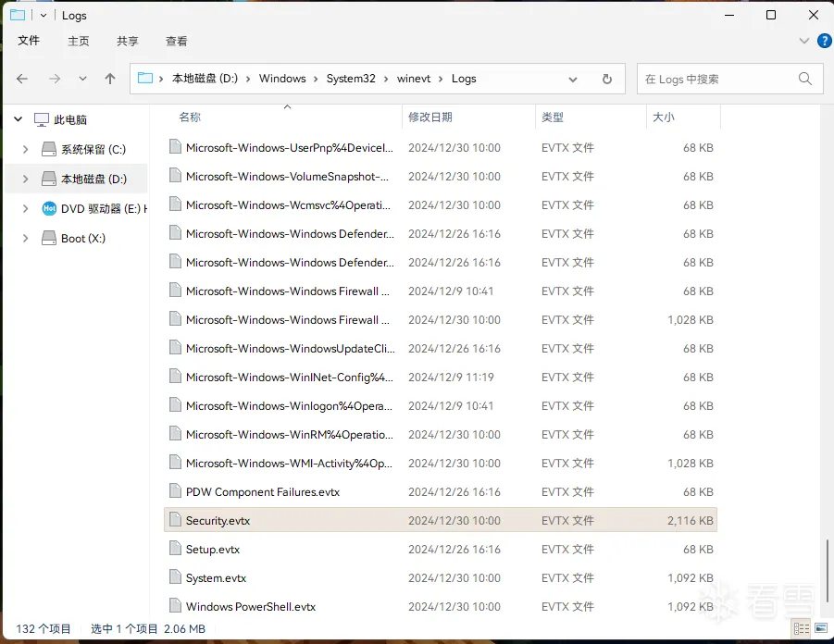Expand the ribbon with the chevron
834x644 pixels.
[x=804, y=41]
